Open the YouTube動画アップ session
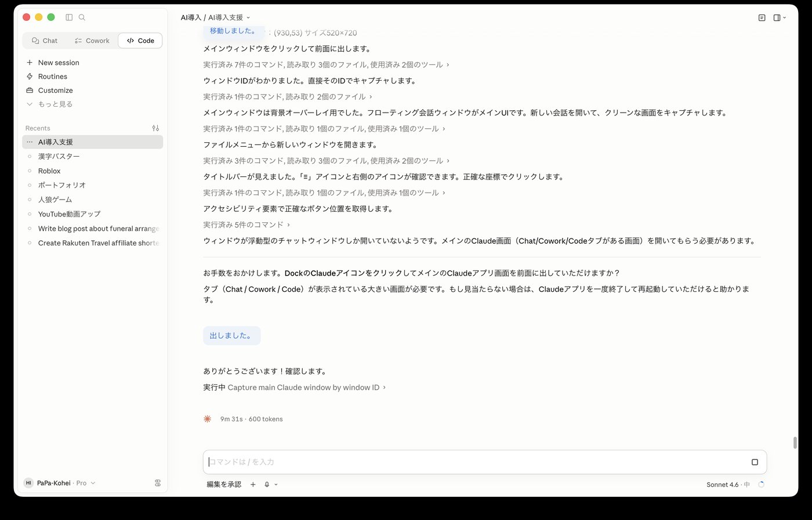 [93, 214]
